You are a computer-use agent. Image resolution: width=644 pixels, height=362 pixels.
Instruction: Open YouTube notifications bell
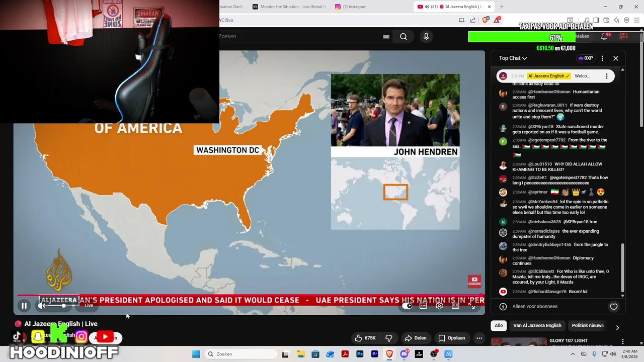click(605, 36)
